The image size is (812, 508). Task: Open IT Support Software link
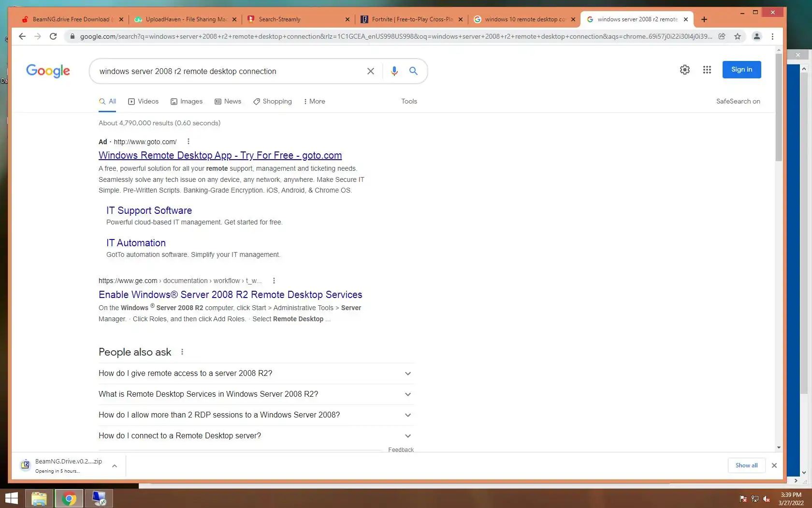[149, 210]
